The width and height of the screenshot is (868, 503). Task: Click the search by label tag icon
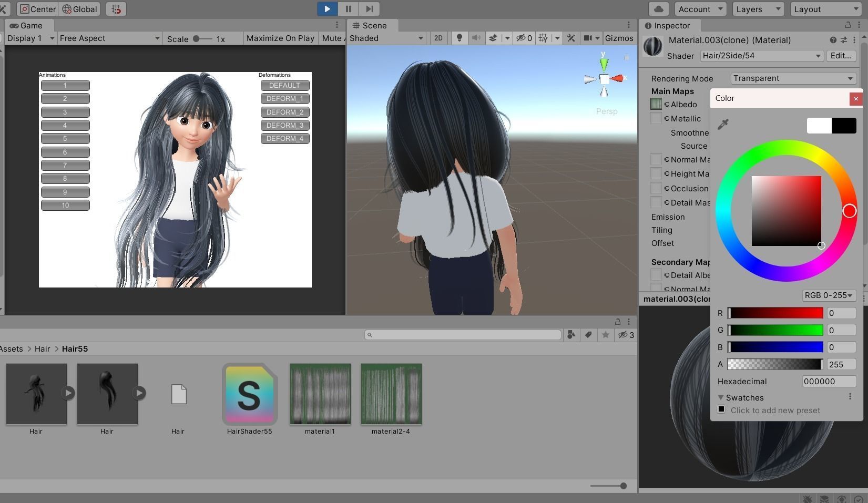(588, 335)
